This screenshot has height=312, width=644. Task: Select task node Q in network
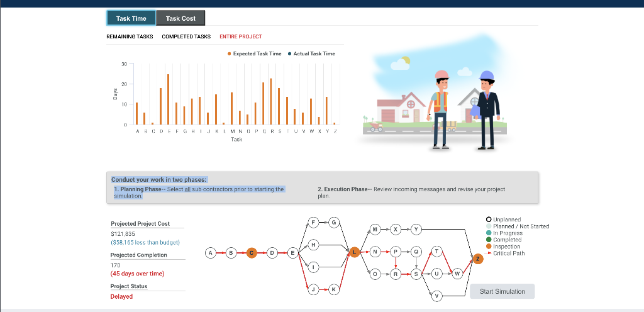pyautogui.click(x=416, y=252)
